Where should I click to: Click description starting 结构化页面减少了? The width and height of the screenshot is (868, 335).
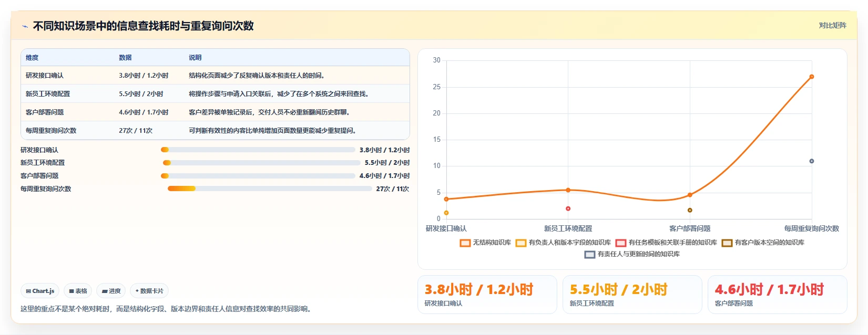point(257,76)
